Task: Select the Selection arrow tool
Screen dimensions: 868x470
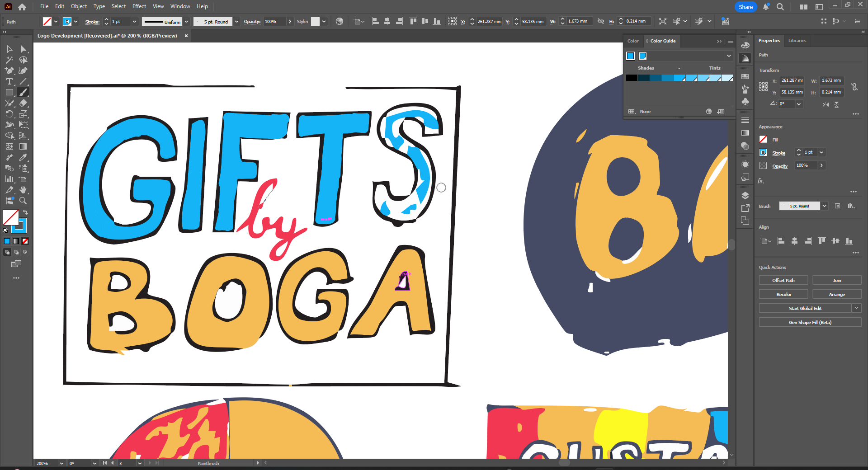Action: click(9, 49)
